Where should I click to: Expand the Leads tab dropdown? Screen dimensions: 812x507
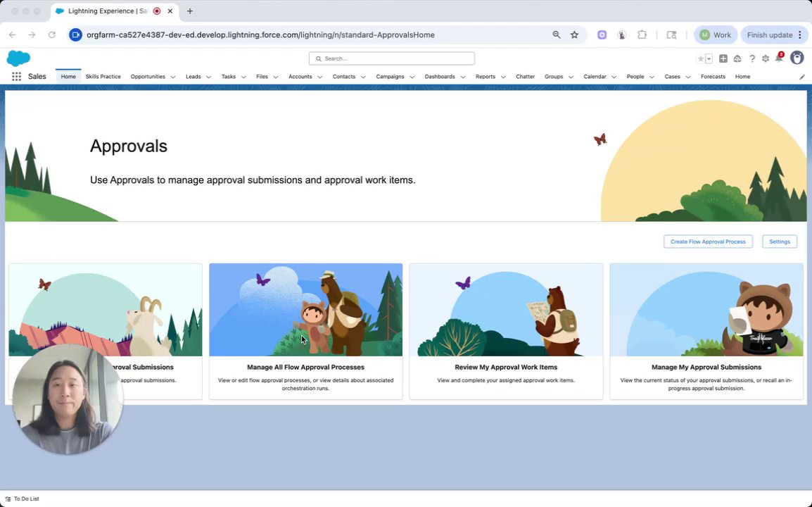[209, 77]
